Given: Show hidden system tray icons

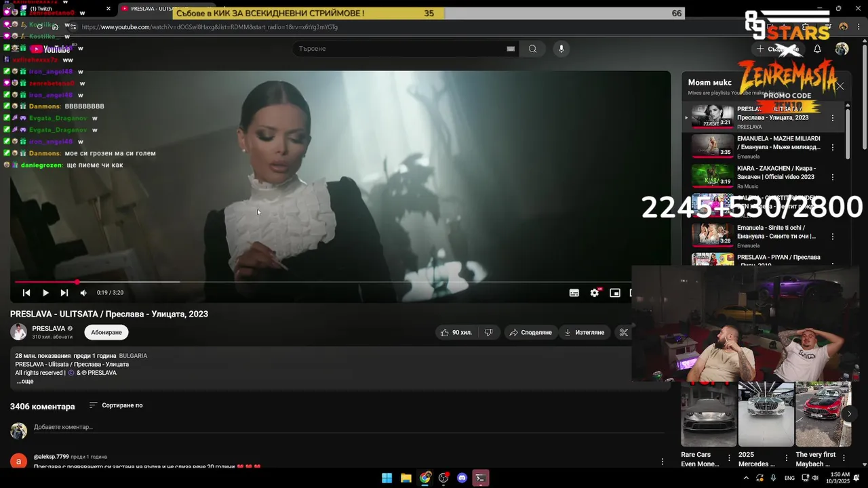Looking at the screenshot, I should 746,478.
